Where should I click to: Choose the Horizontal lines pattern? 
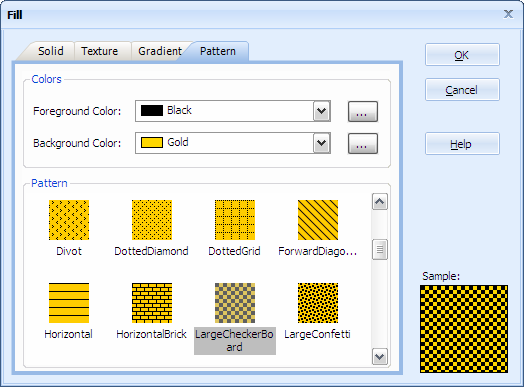pyautogui.click(x=69, y=303)
